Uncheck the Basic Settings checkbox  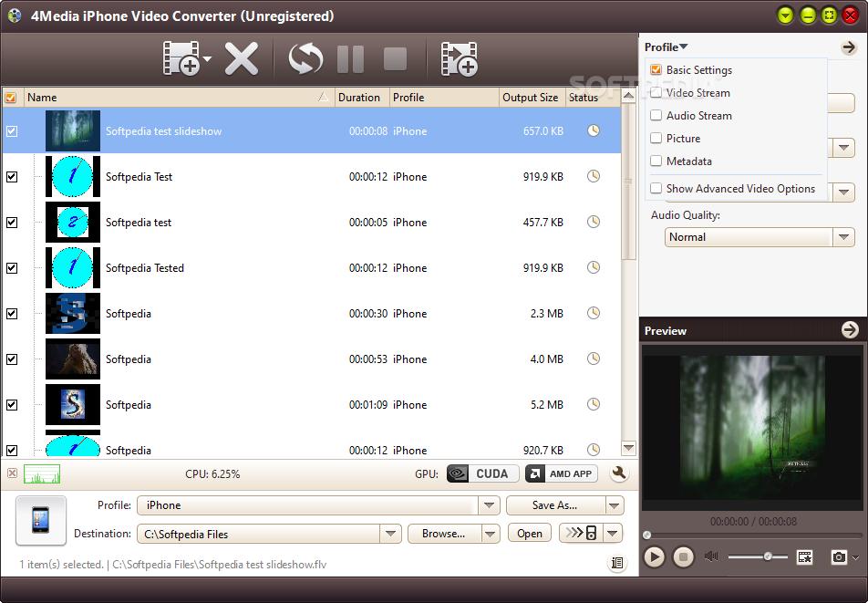coord(656,69)
